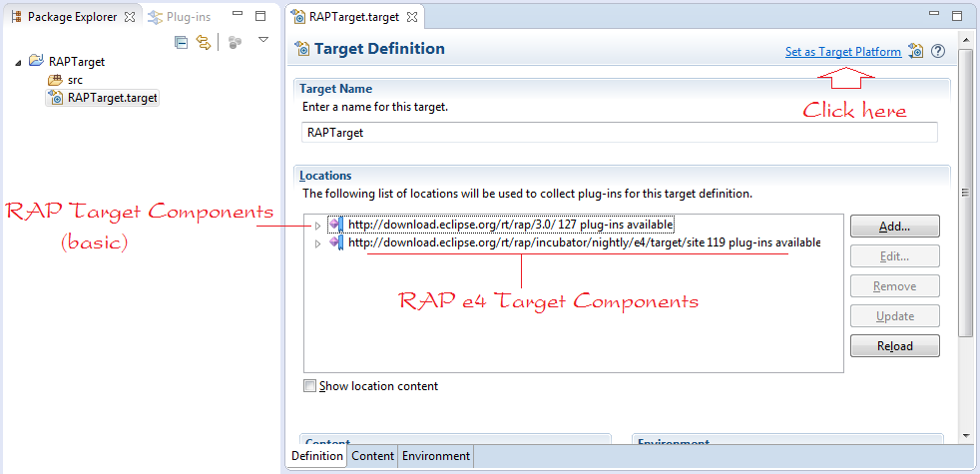This screenshot has width=980, height=474.
Task: Toggle Link with Editor icon
Action: point(204,42)
